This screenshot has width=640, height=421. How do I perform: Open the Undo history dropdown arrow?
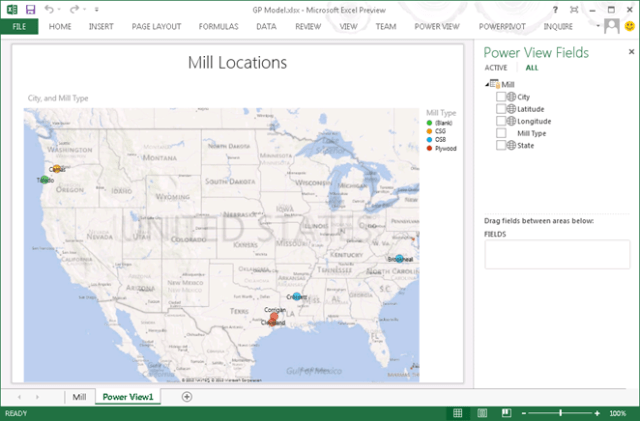(x=59, y=9)
